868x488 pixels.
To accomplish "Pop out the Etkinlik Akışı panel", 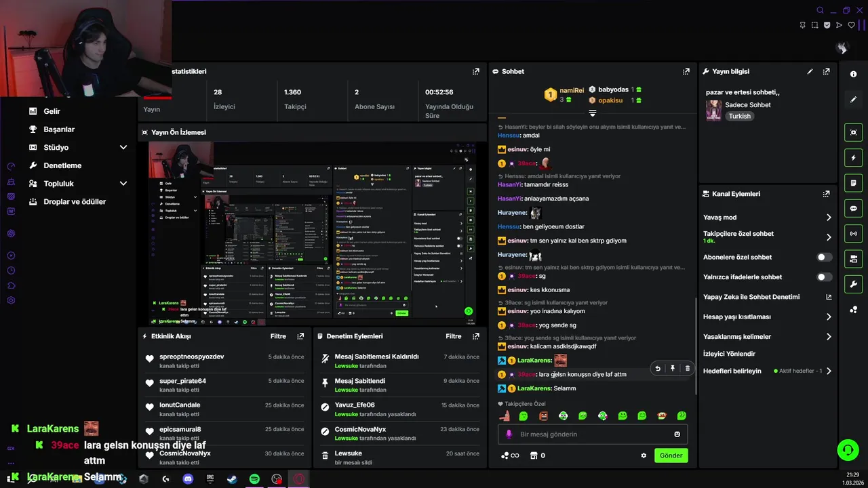I will pos(300,336).
